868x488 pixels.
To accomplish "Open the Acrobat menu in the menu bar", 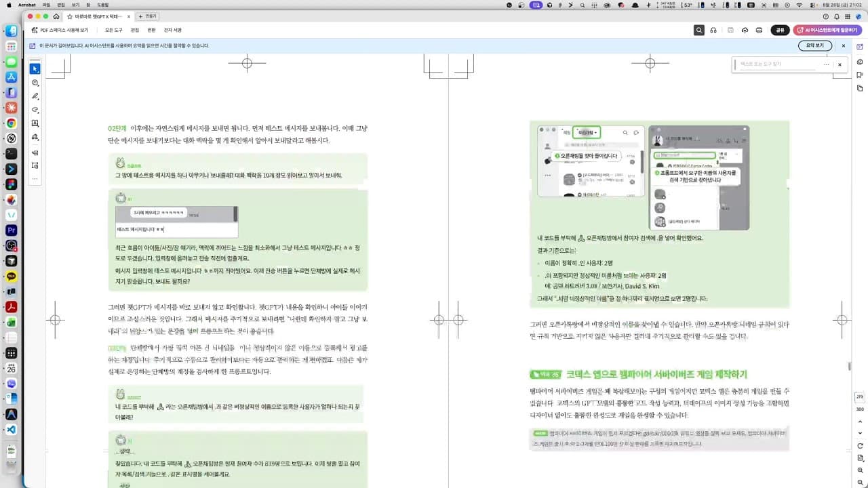I will click(27, 5).
